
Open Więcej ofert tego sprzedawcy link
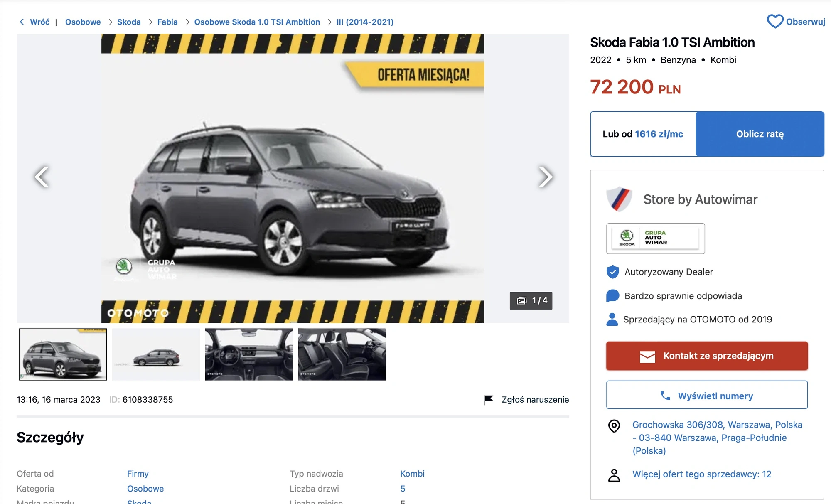coord(702,474)
